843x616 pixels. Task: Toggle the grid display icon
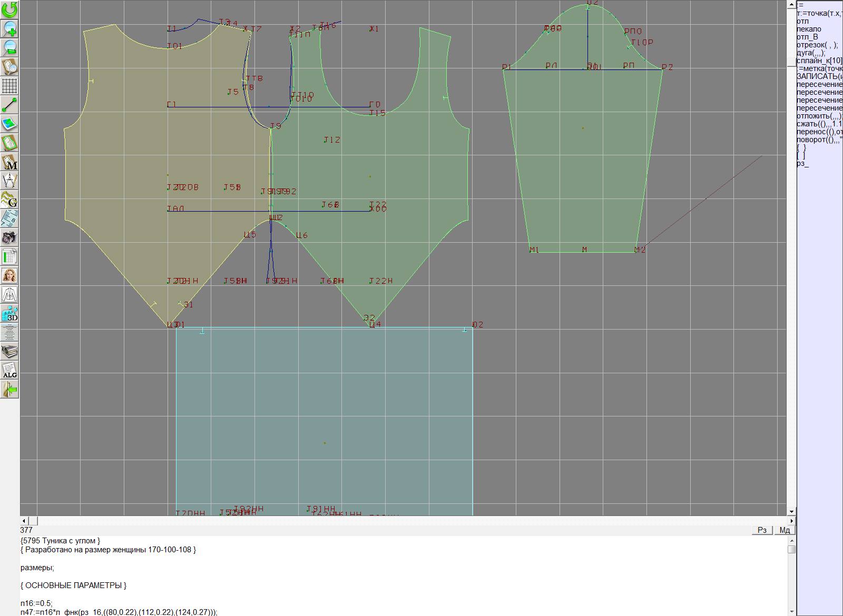9,85
